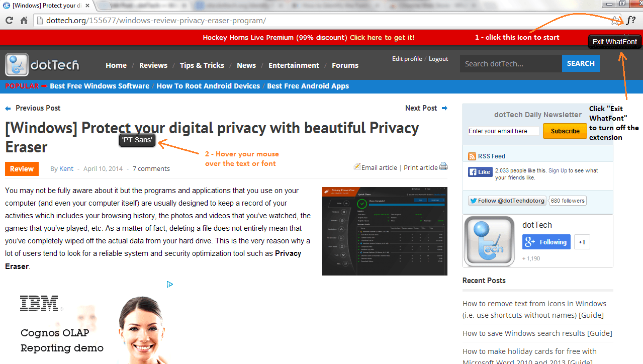Click the AdChoices icon on the IBM ad
643x364 pixels.
[170, 284]
